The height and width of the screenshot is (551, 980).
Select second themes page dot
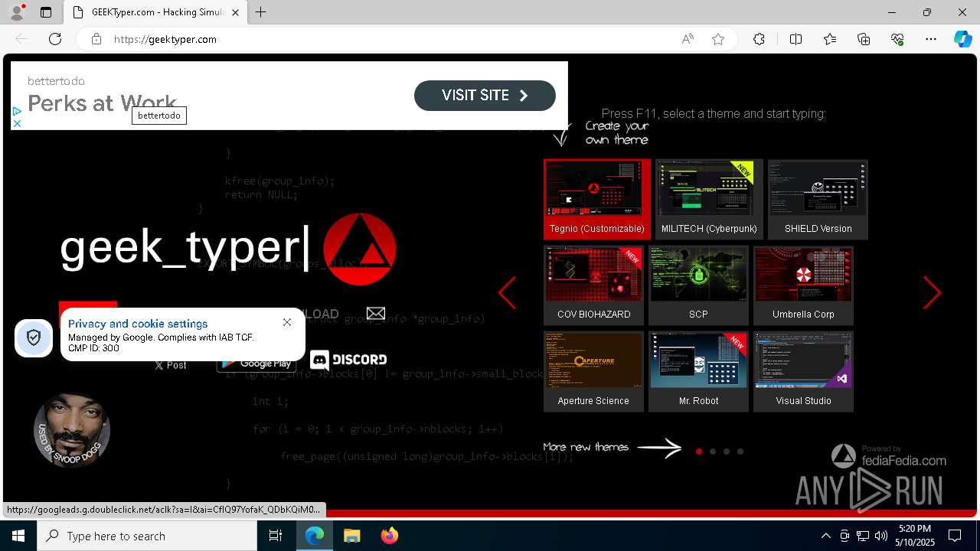pos(713,452)
